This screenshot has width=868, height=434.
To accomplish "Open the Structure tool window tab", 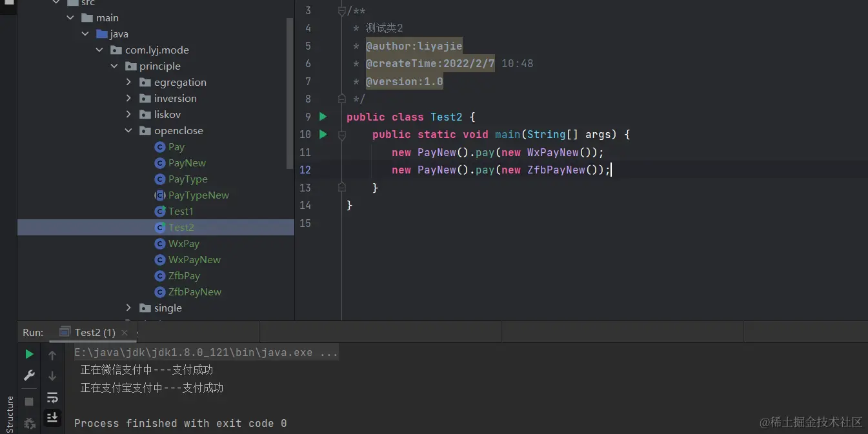I will [10, 414].
